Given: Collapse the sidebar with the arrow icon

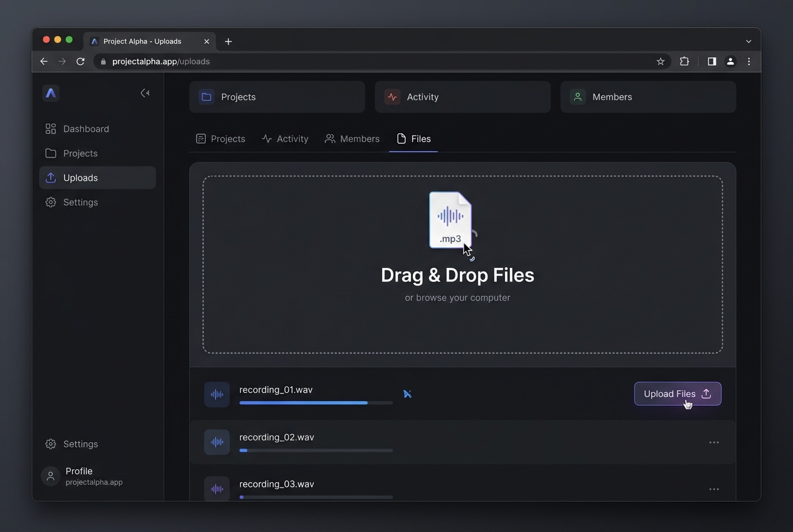Looking at the screenshot, I should 145,93.
